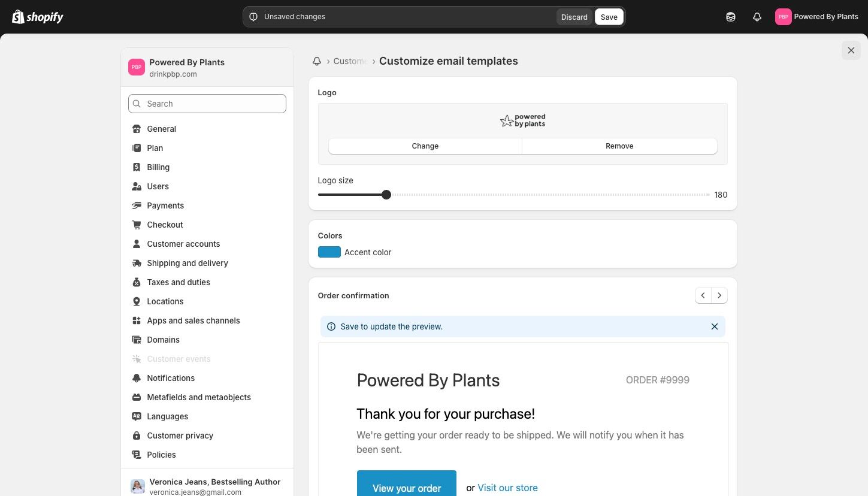Viewport: 868px width, 496px height.
Task: Open Powered By Plants account menu
Action: [816, 17]
